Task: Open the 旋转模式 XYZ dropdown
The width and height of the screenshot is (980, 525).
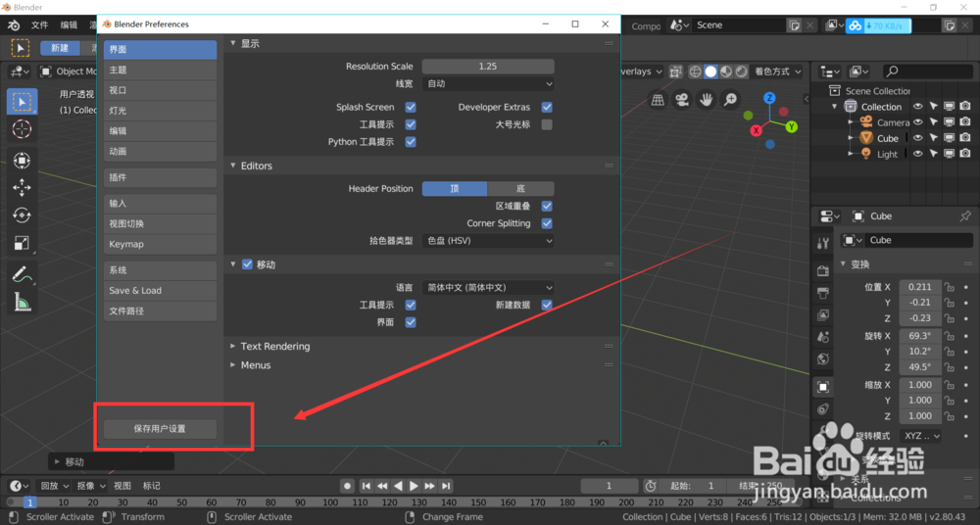Action: (x=920, y=436)
